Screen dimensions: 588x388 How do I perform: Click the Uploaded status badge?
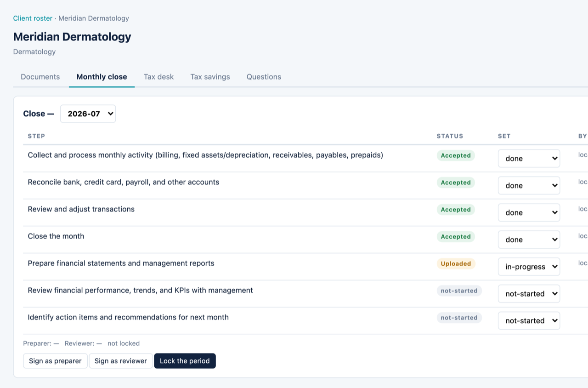click(x=456, y=264)
